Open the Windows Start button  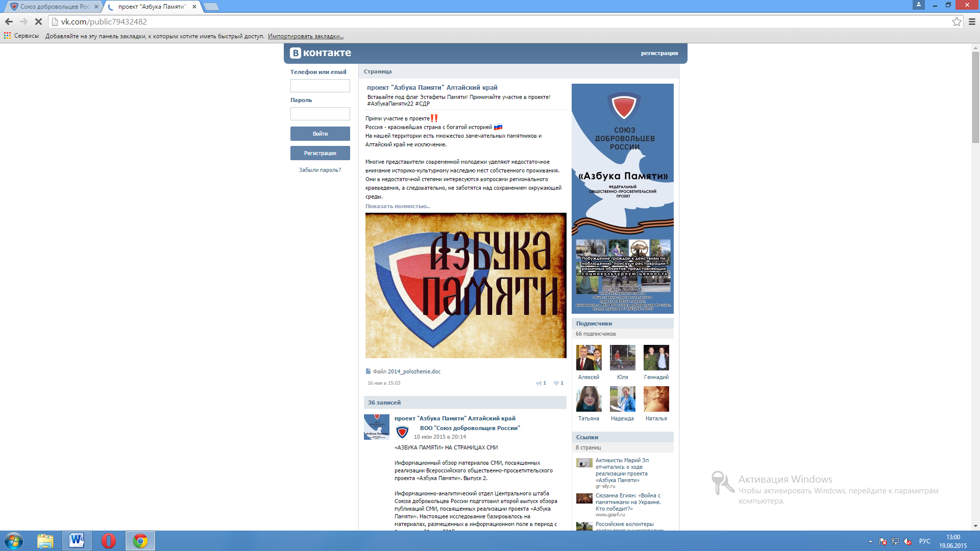[x=14, y=541]
